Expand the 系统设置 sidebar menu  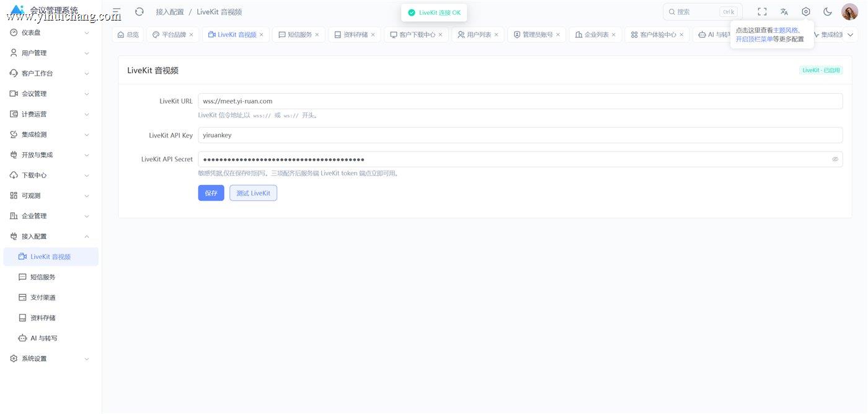pyautogui.click(x=51, y=359)
